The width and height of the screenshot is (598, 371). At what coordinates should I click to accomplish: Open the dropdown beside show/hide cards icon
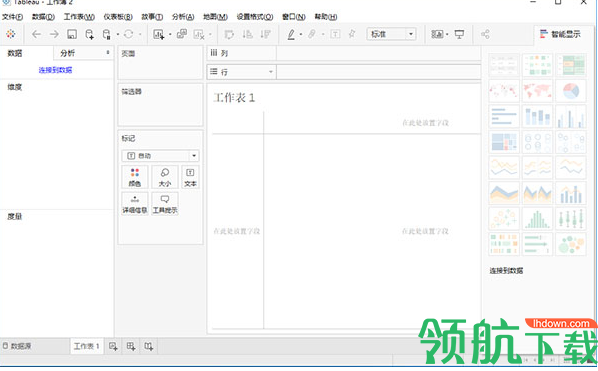[447, 34]
